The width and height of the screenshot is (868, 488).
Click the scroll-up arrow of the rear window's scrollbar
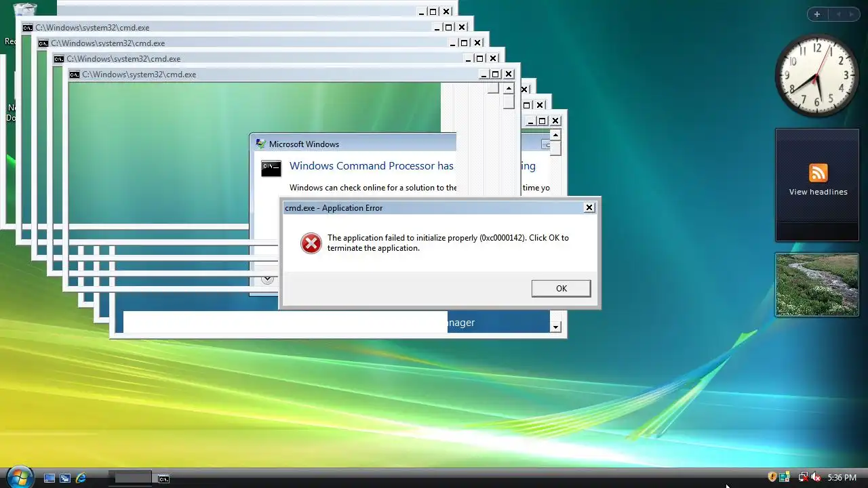tap(555, 134)
